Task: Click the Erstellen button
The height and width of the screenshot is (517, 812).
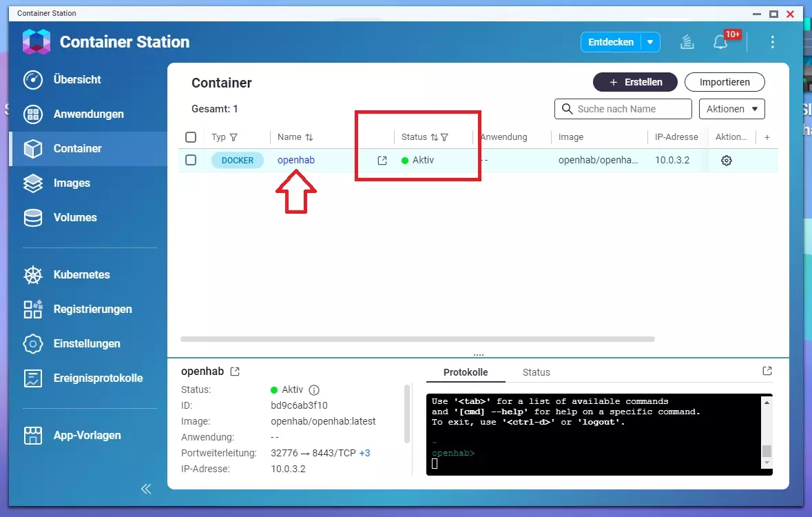Action: click(635, 82)
